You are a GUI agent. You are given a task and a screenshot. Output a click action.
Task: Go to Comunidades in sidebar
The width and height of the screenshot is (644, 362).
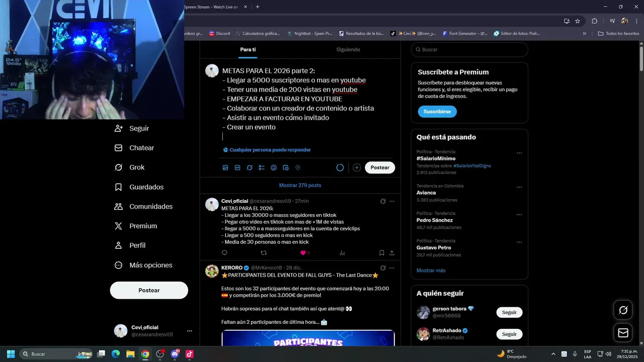(144, 207)
